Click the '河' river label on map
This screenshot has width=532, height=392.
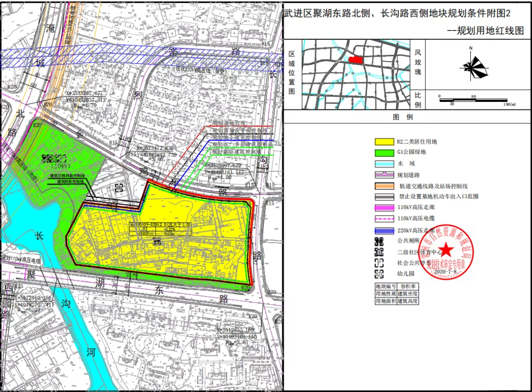coord(91,353)
